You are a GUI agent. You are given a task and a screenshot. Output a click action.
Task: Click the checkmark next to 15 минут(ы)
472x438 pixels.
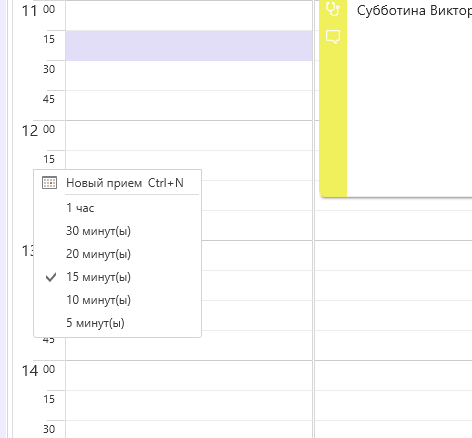[x=51, y=277]
